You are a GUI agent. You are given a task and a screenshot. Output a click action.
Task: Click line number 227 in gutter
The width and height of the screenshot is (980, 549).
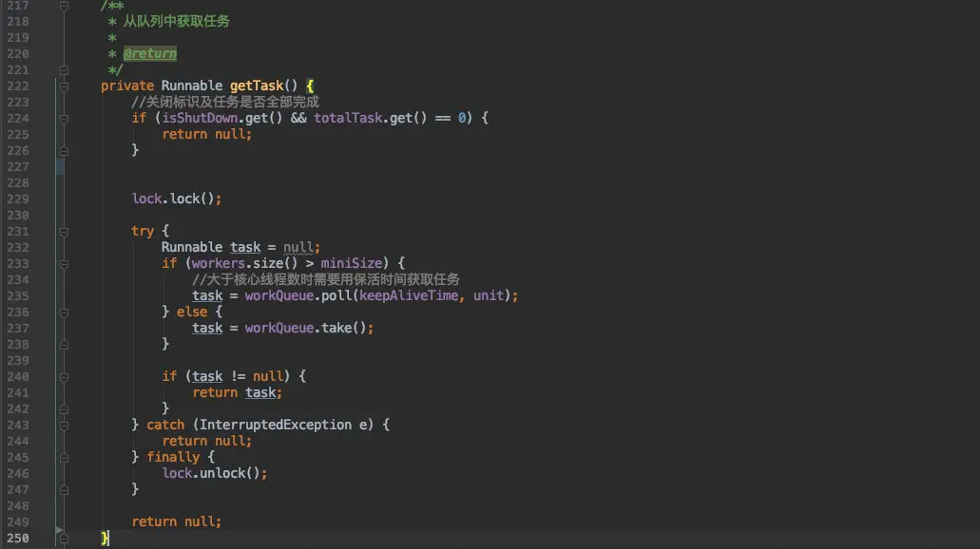pyautogui.click(x=17, y=167)
